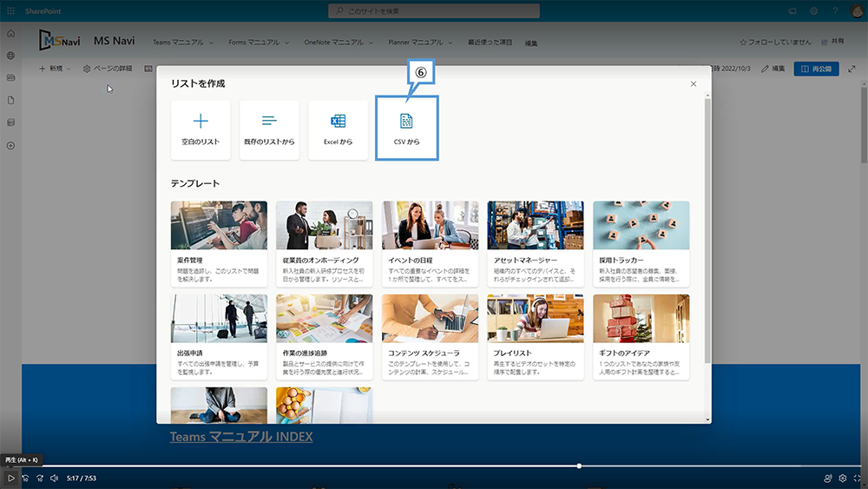Open the OneNote マニュアル dropdown

[339, 42]
